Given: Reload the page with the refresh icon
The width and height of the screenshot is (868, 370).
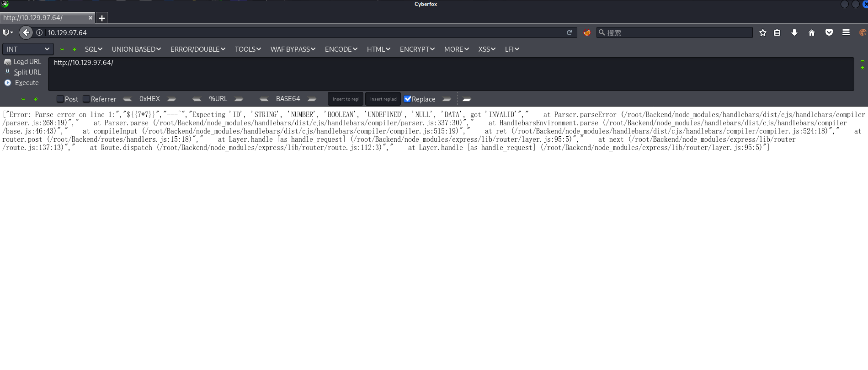Looking at the screenshot, I should pyautogui.click(x=569, y=32).
